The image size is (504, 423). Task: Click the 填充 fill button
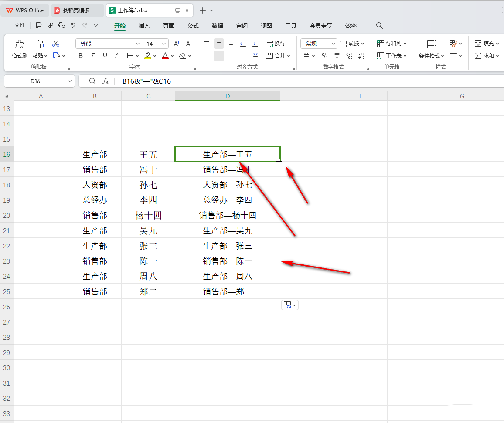pyautogui.click(x=487, y=44)
